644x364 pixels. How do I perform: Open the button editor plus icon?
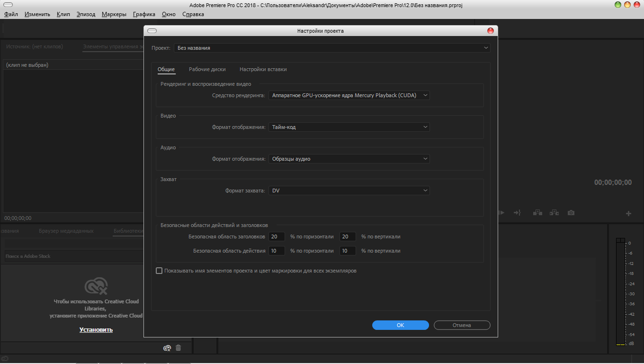click(629, 214)
